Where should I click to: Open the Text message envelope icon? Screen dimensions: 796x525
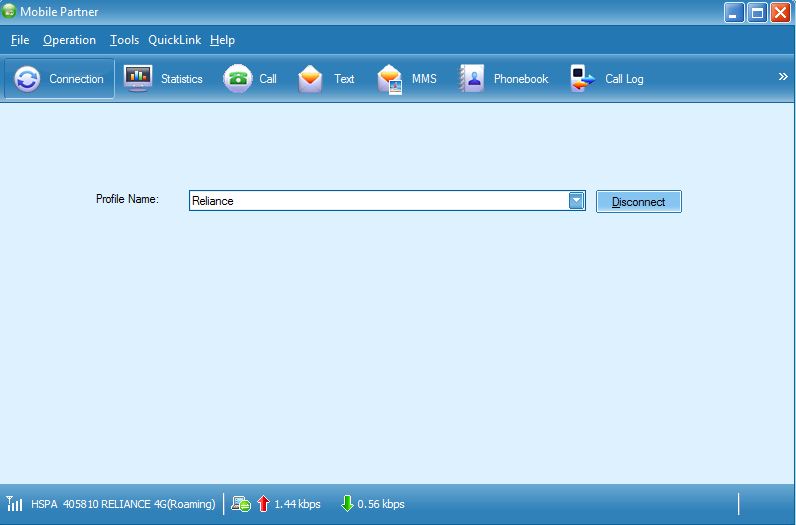[310, 79]
